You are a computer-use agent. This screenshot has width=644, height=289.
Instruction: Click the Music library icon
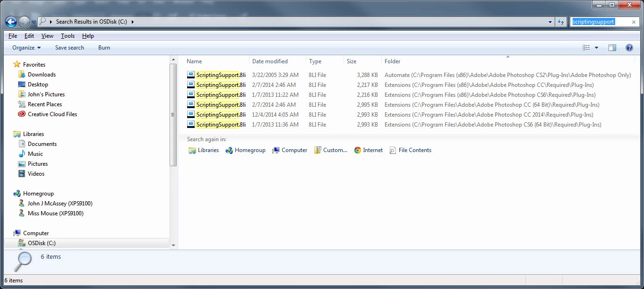pyautogui.click(x=21, y=154)
